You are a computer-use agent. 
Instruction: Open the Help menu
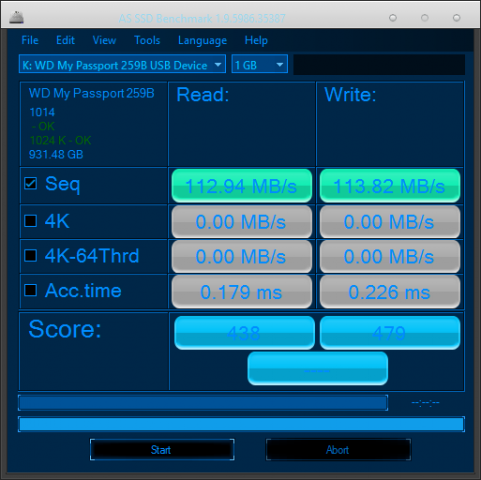pyautogui.click(x=256, y=40)
